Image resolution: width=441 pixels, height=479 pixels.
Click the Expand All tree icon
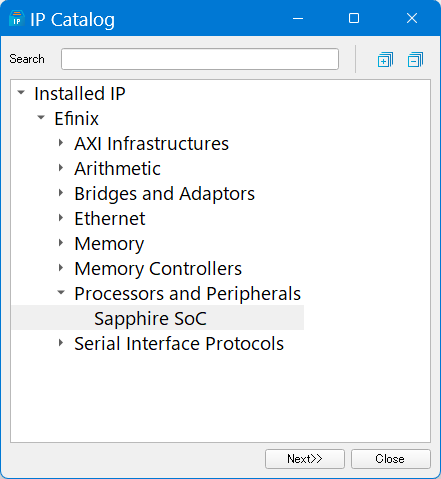pos(385,60)
